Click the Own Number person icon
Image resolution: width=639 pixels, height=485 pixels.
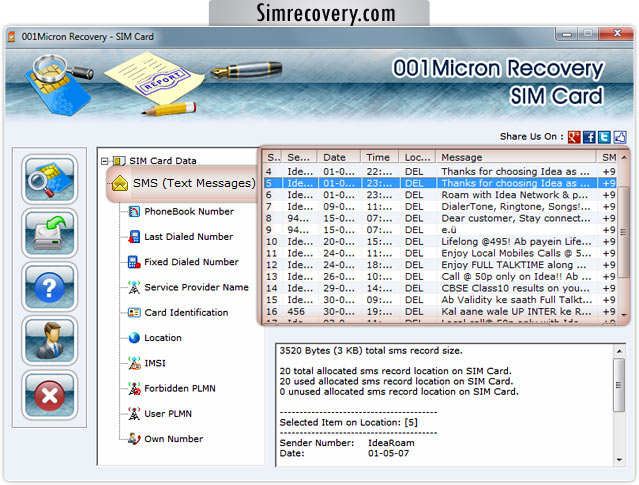click(134, 439)
